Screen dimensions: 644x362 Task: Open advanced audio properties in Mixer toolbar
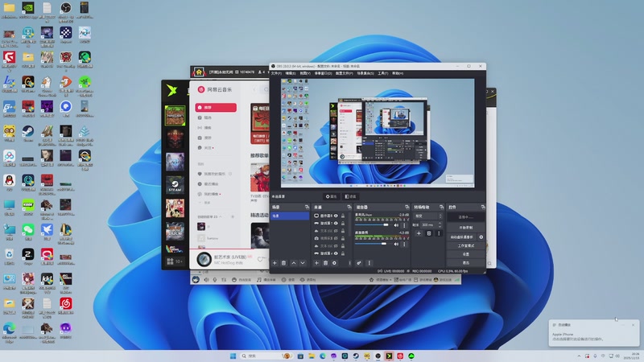[359, 263]
